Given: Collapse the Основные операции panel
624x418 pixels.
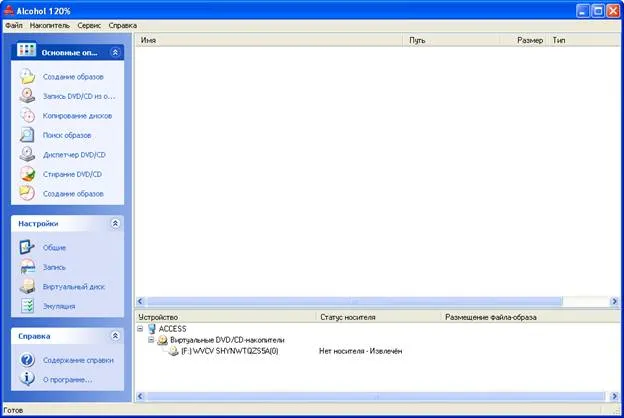Looking at the screenshot, I should tap(115, 52).
